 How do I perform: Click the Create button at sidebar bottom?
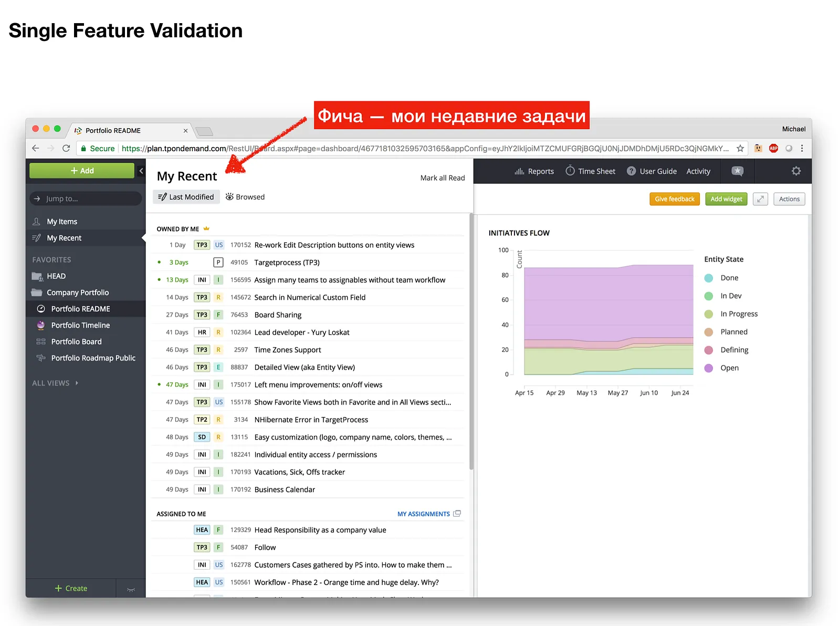71,588
